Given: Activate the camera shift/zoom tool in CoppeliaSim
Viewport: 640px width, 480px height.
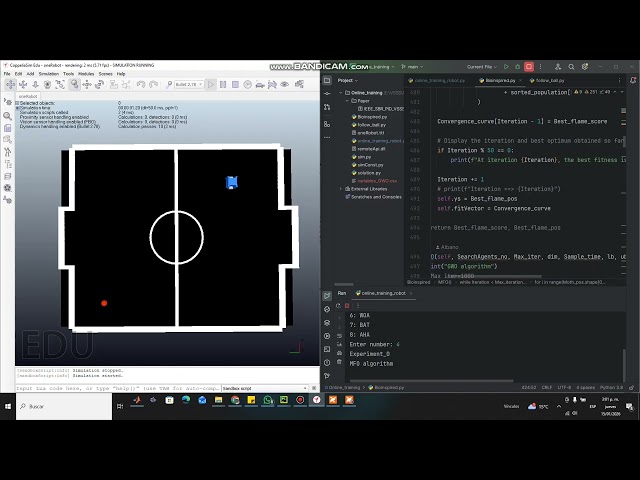Looking at the screenshot, I should (36, 84).
